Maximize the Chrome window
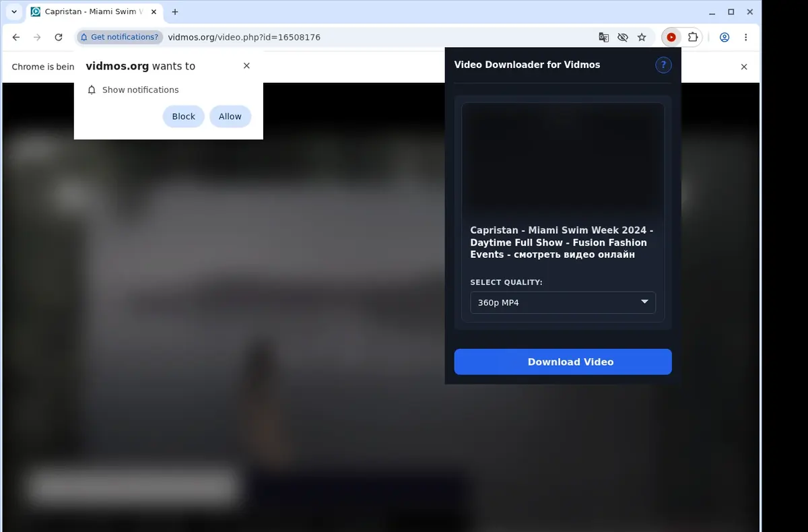 pos(731,12)
